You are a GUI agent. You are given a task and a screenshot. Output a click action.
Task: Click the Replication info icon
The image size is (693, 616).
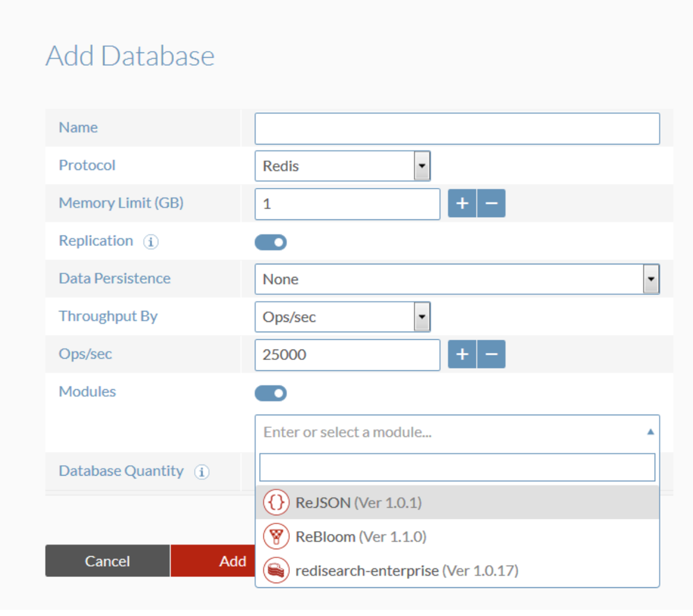coord(151,242)
